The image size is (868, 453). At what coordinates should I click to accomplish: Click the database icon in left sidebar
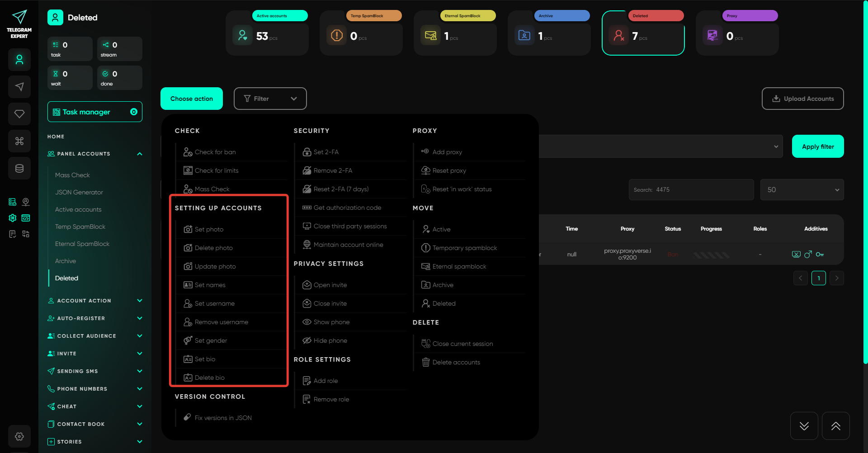pos(19,168)
